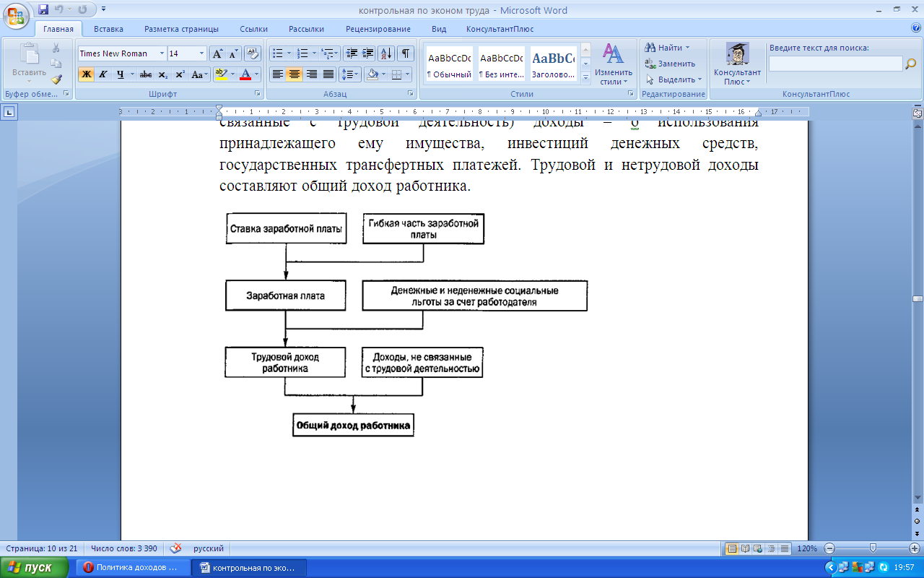Toggle underline (Ч) formatting
The height and width of the screenshot is (578, 924).
pos(121,74)
